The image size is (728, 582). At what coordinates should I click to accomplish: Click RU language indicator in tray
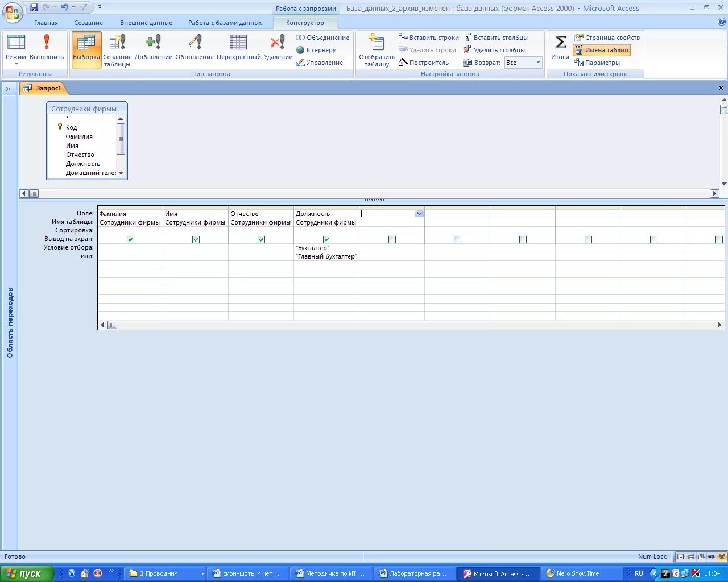click(x=639, y=573)
